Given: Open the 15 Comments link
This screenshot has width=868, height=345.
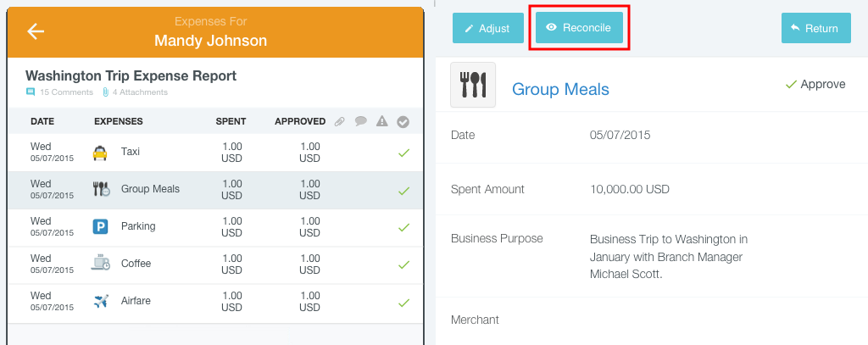Looking at the screenshot, I should click(x=60, y=92).
